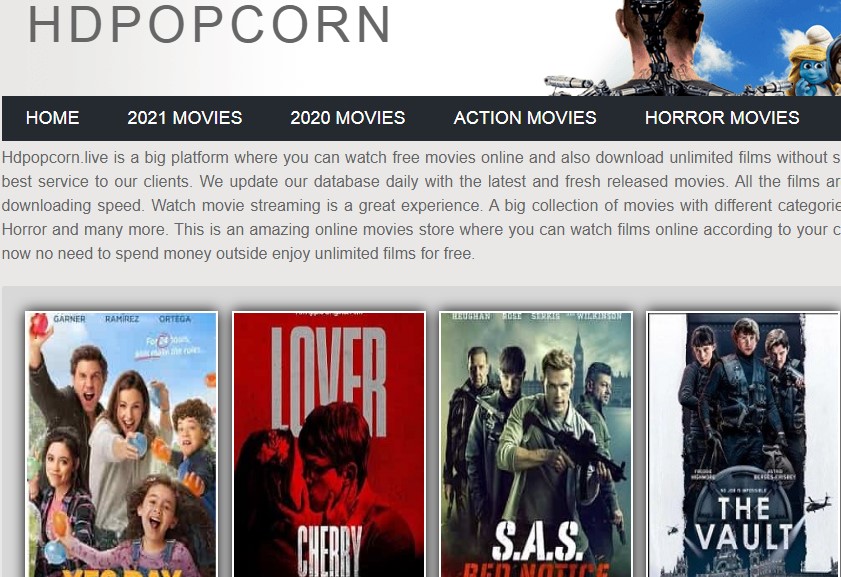Click the HDPOPCORN site logo

pos(209,24)
